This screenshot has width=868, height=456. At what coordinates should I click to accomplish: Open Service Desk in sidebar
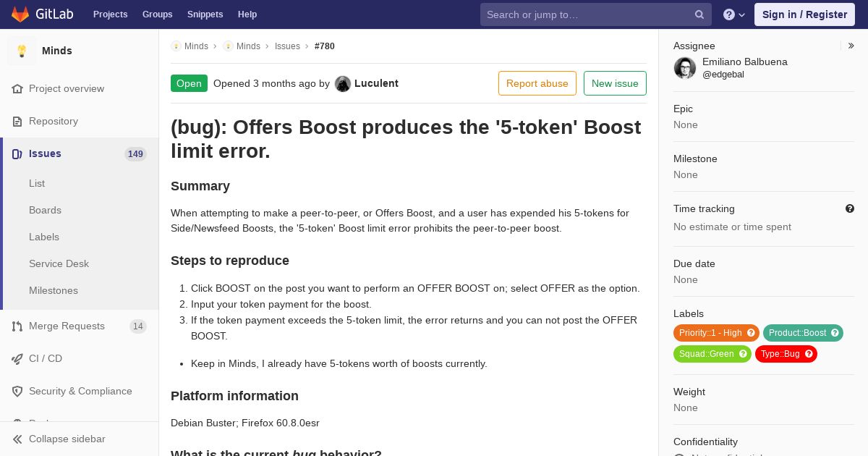pyautogui.click(x=59, y=264)
